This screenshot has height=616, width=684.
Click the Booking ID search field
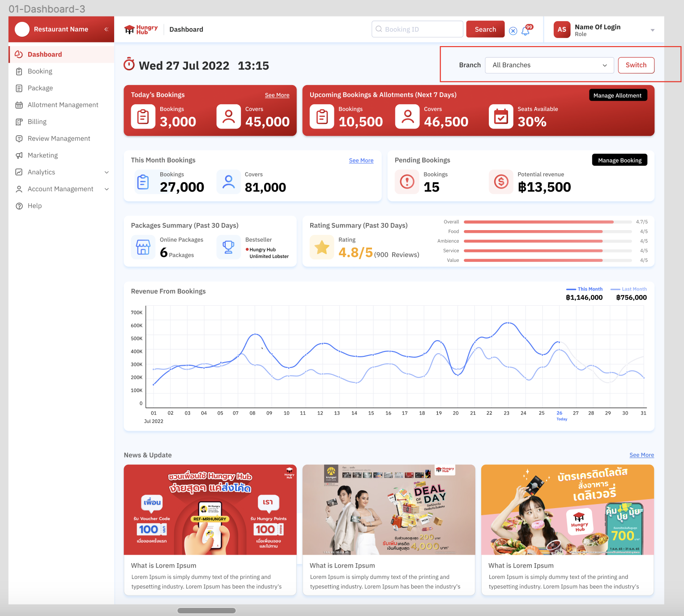pyautogui.click(x=417, y=30)
